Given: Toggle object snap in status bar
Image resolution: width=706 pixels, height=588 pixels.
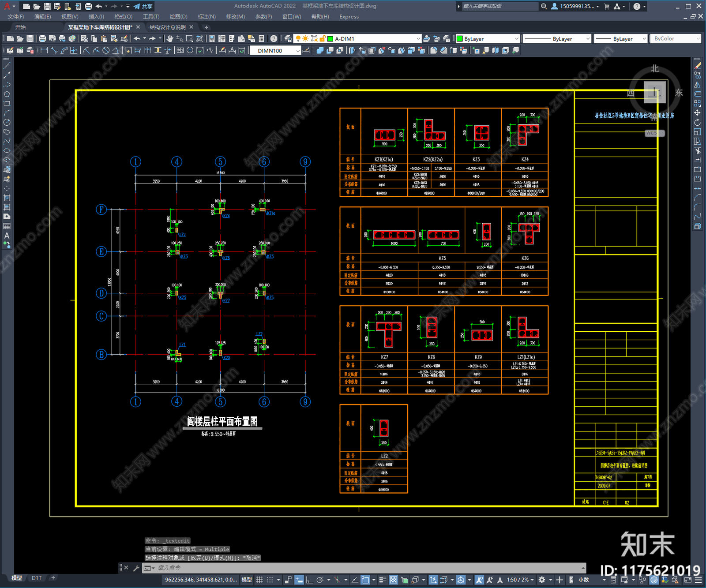Looking at the screenshot, I should coord(365,580).
